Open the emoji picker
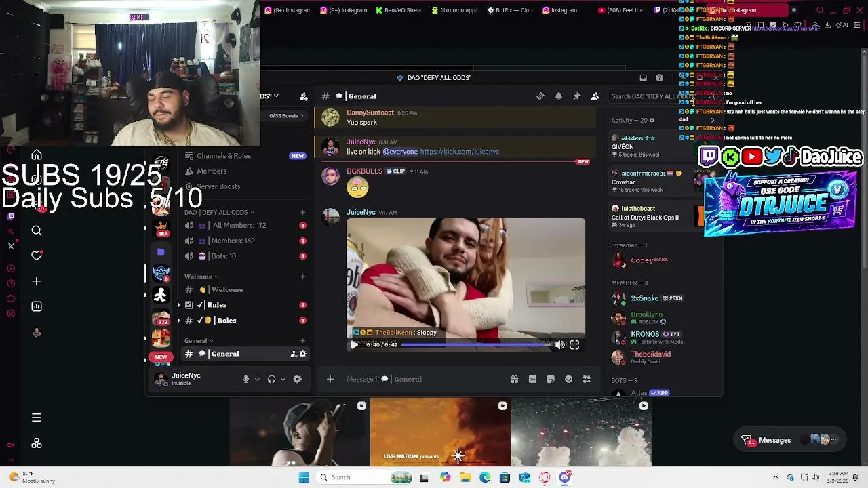 pos(569,380)
